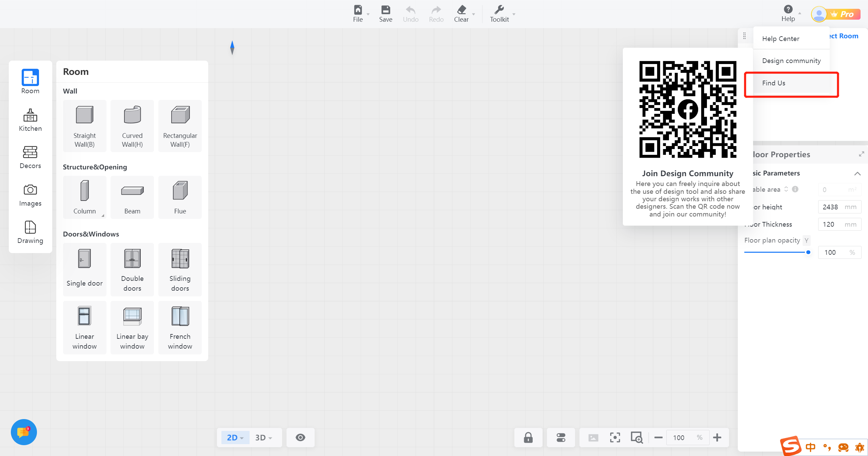This screenshot has width=868, height=456.
Task: Click the fit-to-screen focus icon
Action: [x=615, y=437]
